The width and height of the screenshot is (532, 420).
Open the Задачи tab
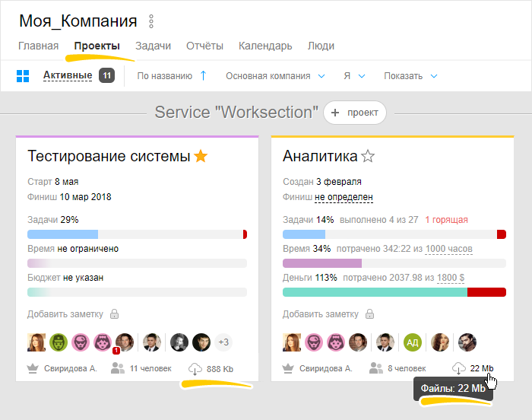click(x=153, y=46)
